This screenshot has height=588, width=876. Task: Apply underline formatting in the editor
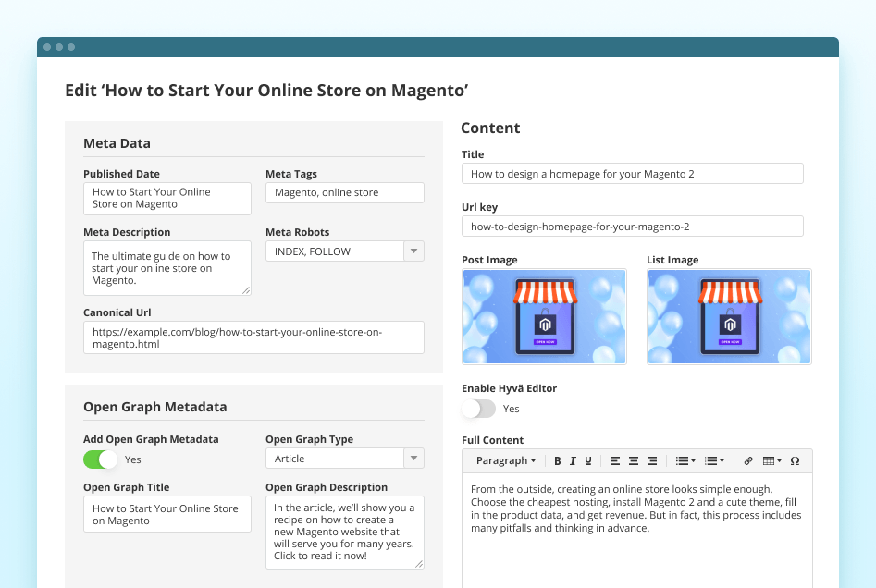[587, 460]
